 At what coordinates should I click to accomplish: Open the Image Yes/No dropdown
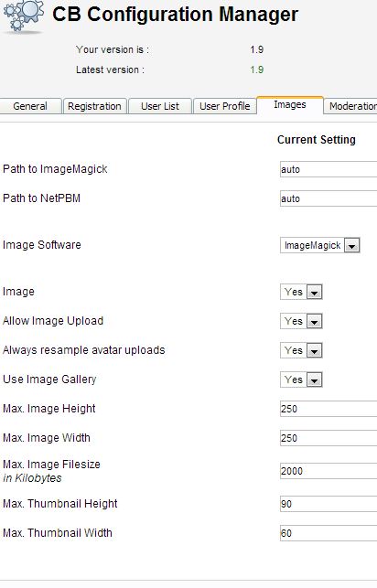coord(301,292)
